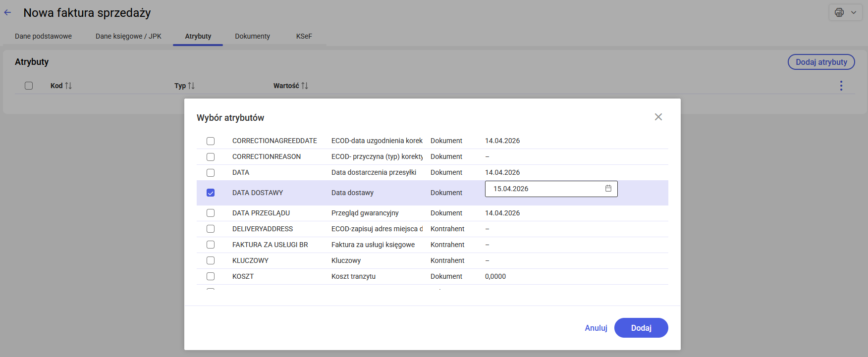Screen dimensions: 868x357
Task: Open the three-dot table options menu
Action: (x=841, y=86)
